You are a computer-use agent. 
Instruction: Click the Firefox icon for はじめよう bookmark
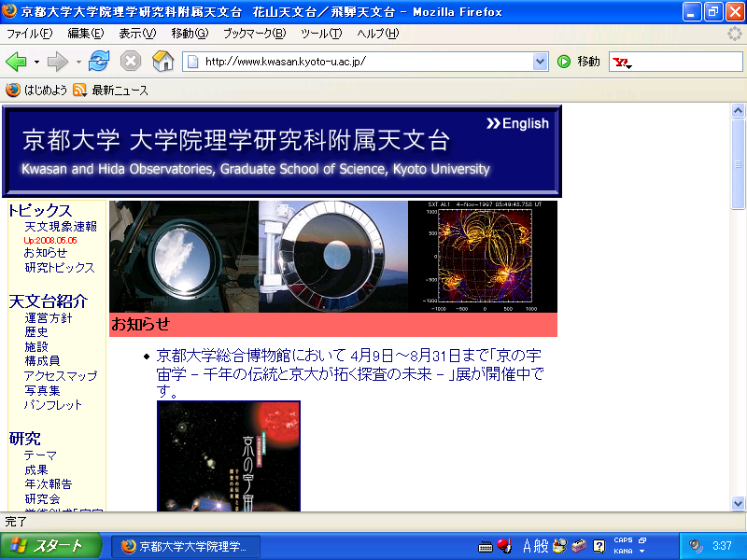[13, 90]
